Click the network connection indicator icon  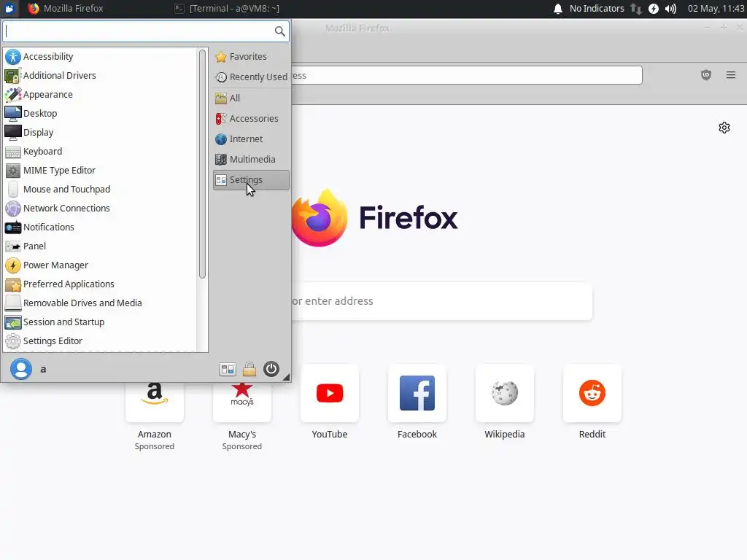(636, 9)
